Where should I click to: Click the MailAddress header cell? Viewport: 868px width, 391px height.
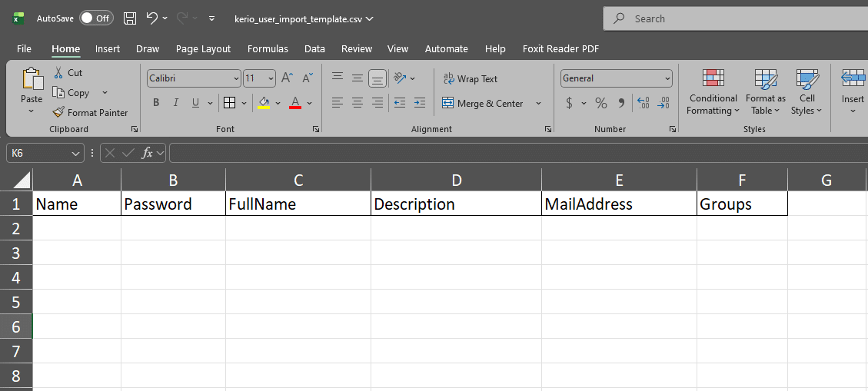[x=619, y=204]
